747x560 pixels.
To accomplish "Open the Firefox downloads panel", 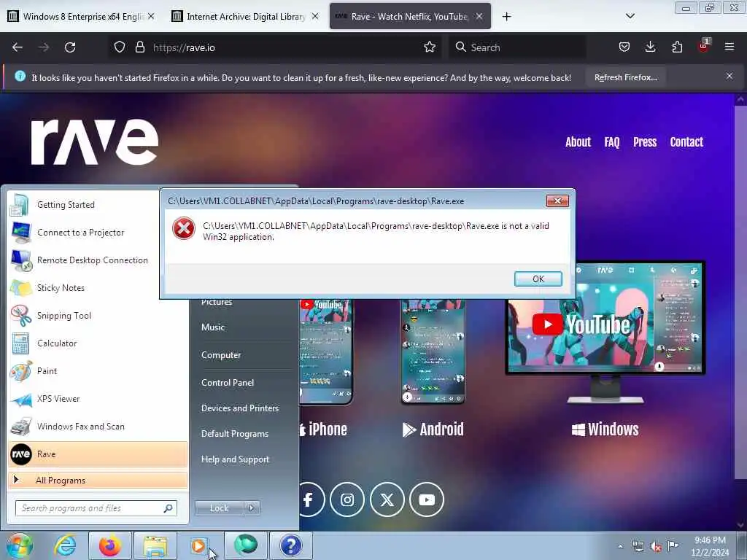I will tap(650, 47).
